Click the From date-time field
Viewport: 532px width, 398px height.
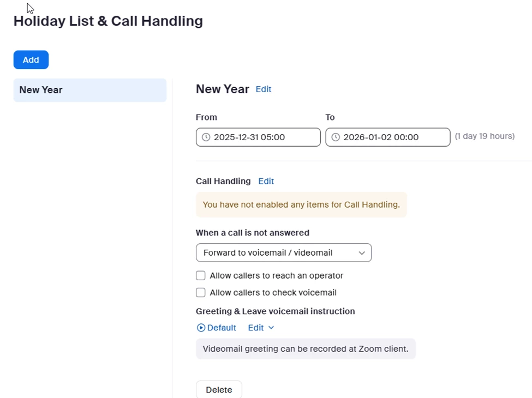click(258, 137)
